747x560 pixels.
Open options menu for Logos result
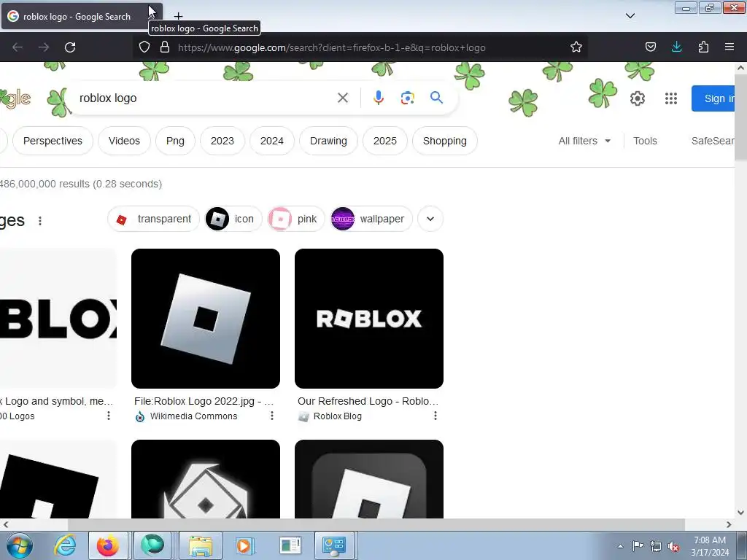tap(109, 416)
